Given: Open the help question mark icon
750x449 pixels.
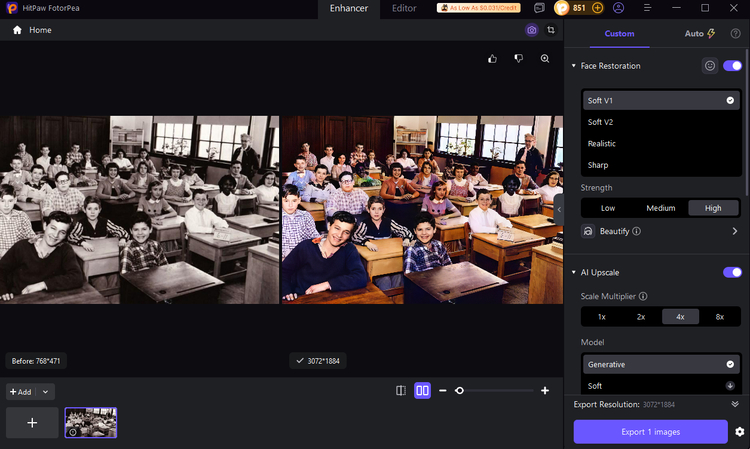Looking at the screenshot, I should pyautogui.click(x=735, y=33).
